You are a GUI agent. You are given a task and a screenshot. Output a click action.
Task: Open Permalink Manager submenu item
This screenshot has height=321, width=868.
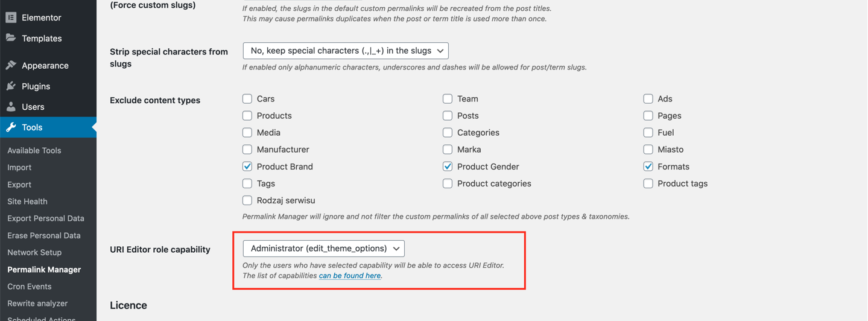pos(44,270)
